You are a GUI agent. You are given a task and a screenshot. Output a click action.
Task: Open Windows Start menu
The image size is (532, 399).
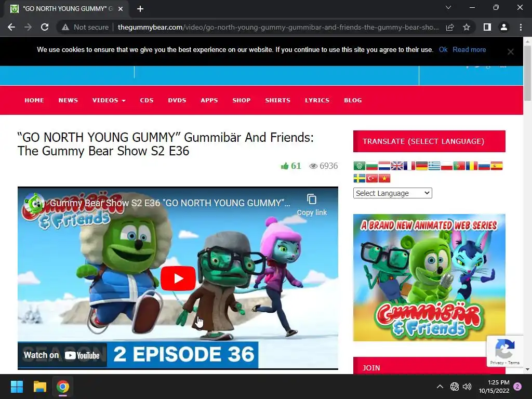[17, 387]
